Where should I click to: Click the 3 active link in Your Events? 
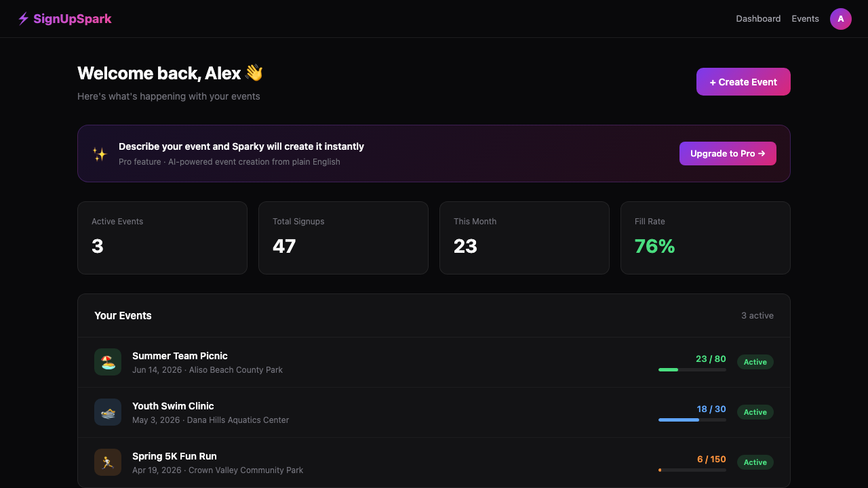click(757, 315)
